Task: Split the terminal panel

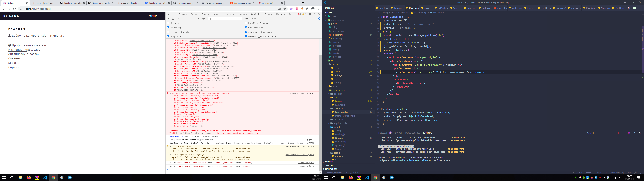Action: tap(624, 133)
